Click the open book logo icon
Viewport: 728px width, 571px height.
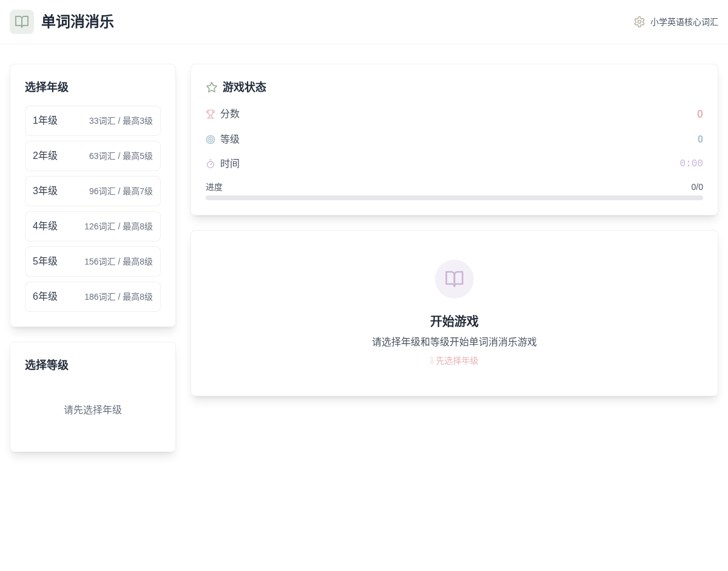coord(22,22)
